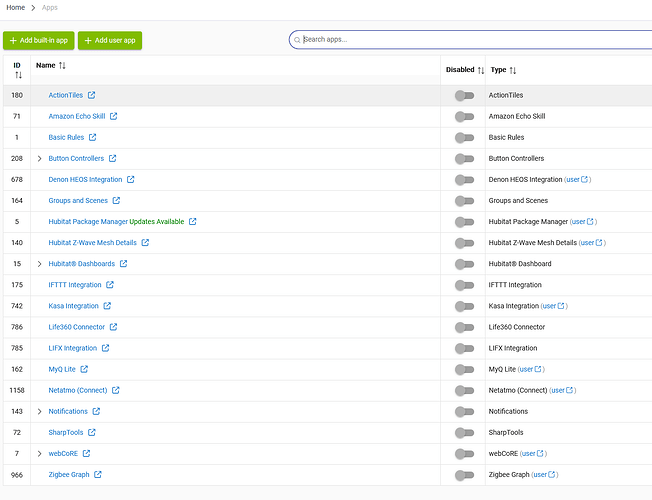Open Zigbee Graph pop-out icon
The width and height of the screenshot is (652, 500).
pos(97,475)
